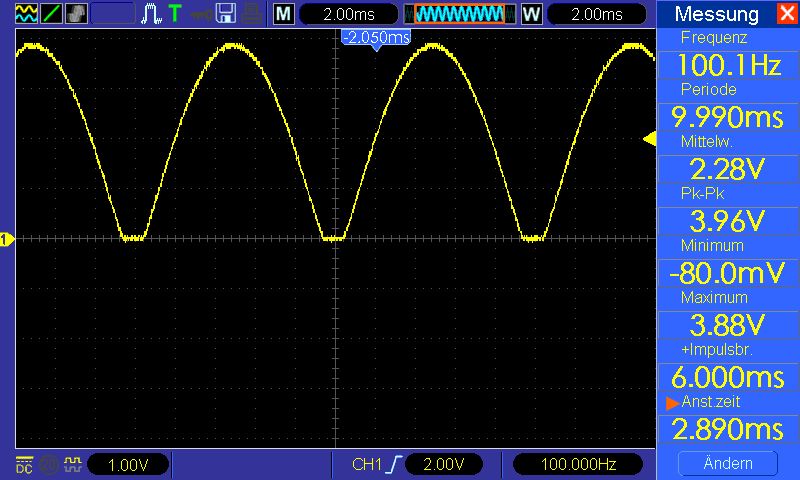Click the Maximum measurement label
This screenshot has height=480, width=800.
pyautogui.click(x=714, y=298)
